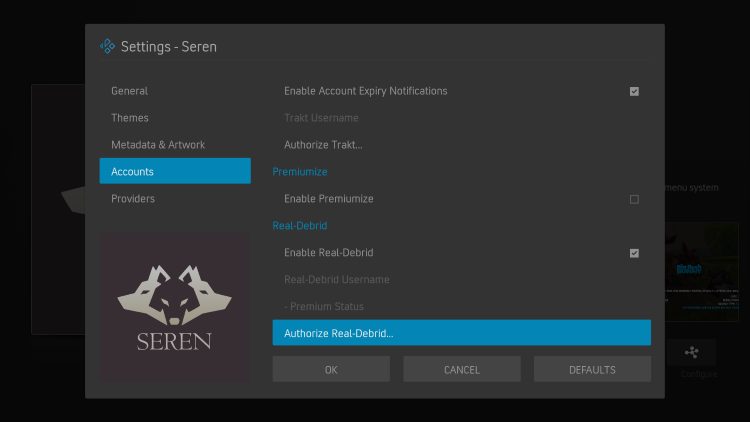Screen dimensions: 750x422
Task: Click the Enable Real-Debrid label text
Action: [329, 253]
